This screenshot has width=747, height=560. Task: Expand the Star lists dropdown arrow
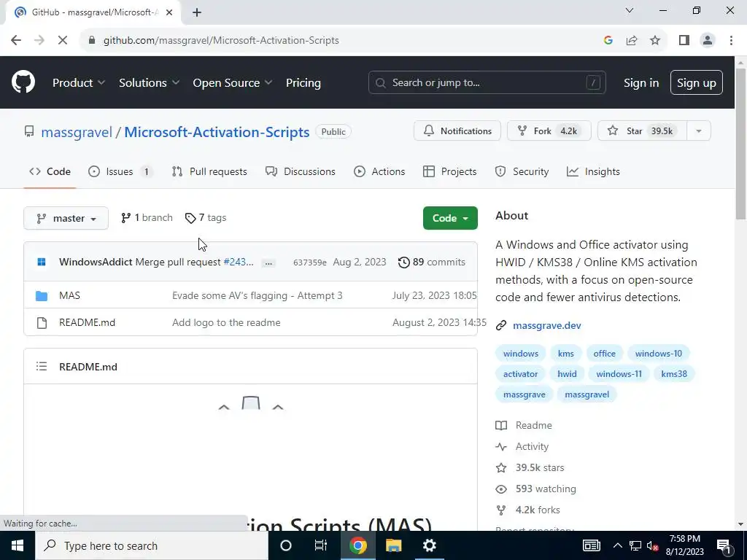[x=699, y=131]
